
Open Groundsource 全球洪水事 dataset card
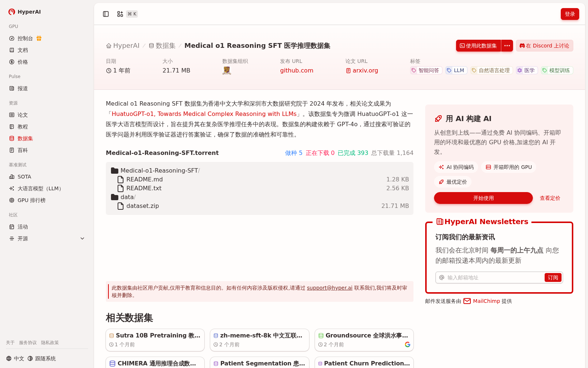364,340
